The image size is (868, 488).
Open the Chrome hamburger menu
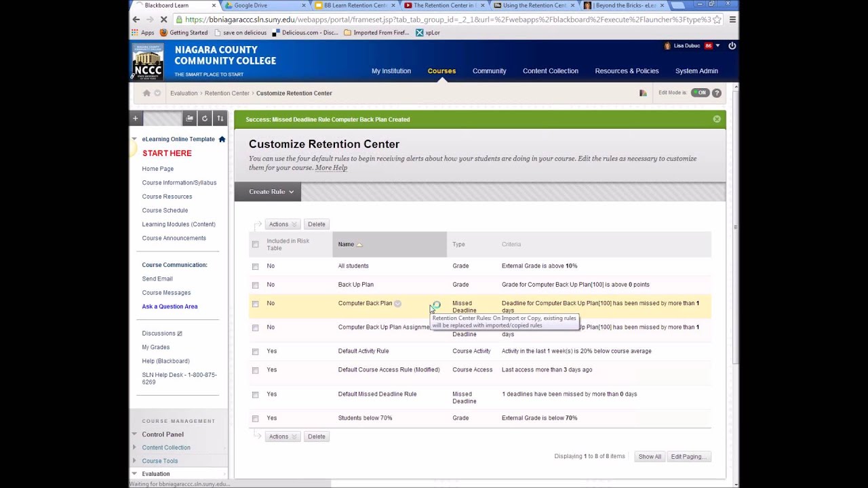(732, 20)
